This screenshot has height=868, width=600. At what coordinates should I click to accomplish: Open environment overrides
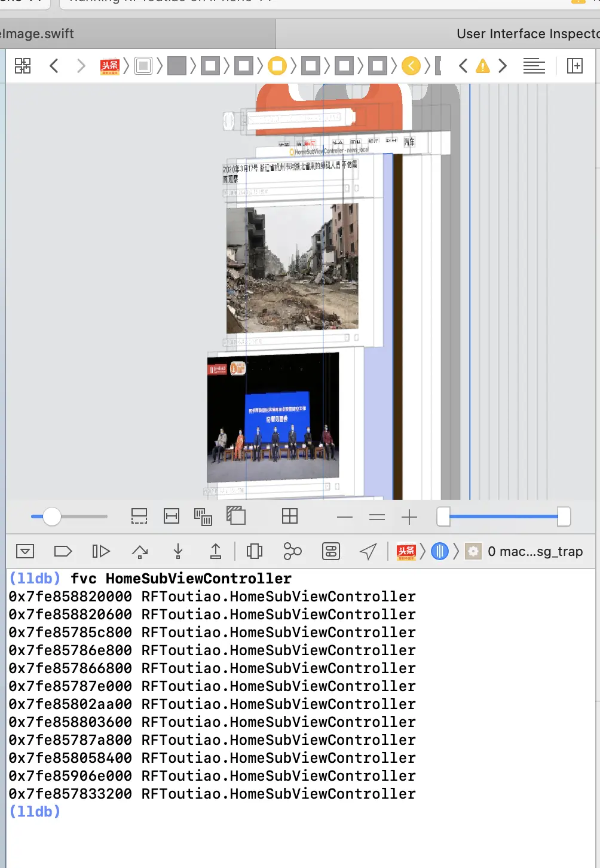point(330,551)
